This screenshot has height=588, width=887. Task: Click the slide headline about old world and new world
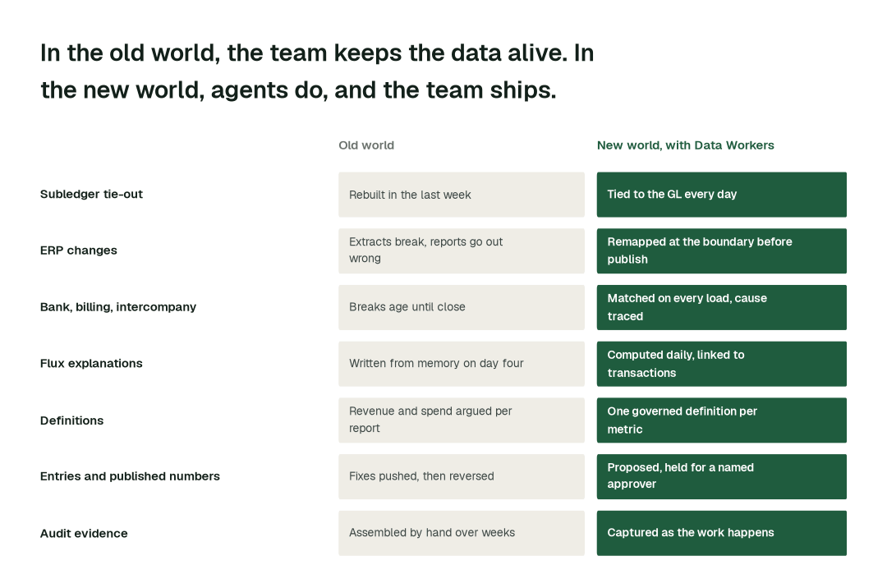click(317, 71)
